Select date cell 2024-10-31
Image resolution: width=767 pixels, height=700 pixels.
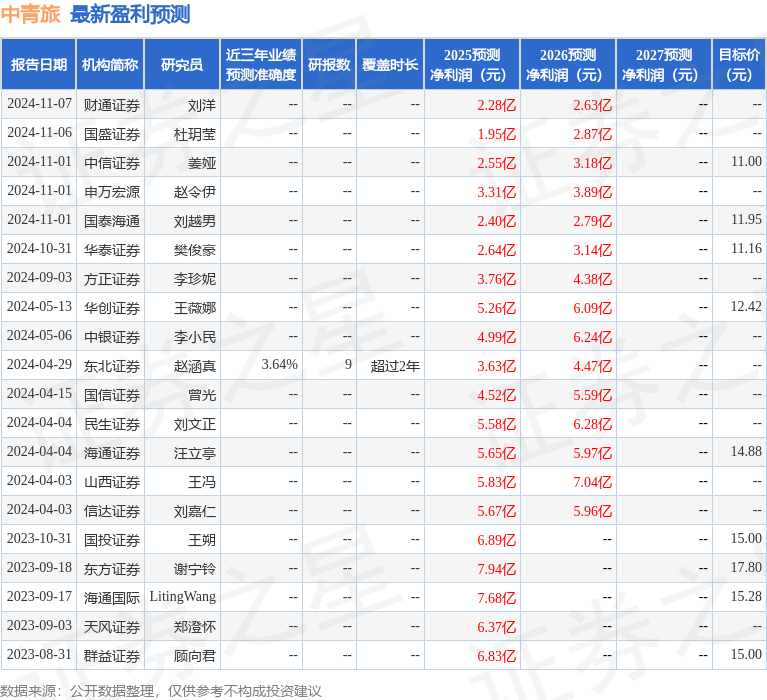point(39,248)
